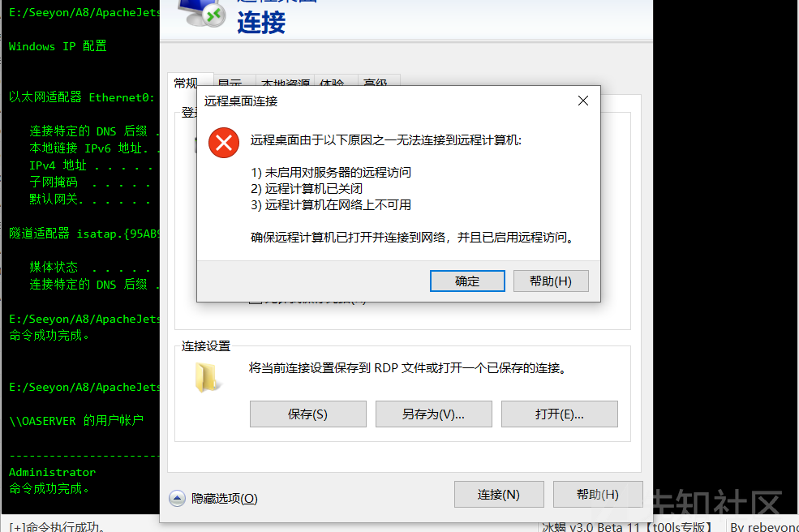Image resolution: width=799 pixels, height=532 pixels.
Task: Click the folder icon under 连接设置
Action: tap(208, 377)
